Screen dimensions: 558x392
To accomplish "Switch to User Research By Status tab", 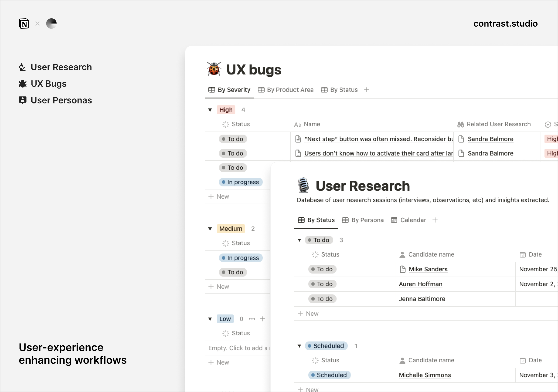I will (x=316, y=220).
